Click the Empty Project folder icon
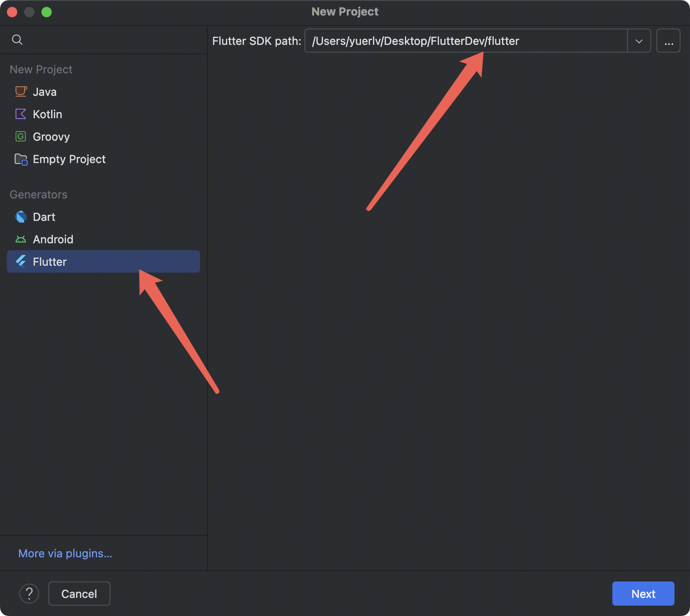Viewport: 690px width, 616px height. [x=21, y=159]
